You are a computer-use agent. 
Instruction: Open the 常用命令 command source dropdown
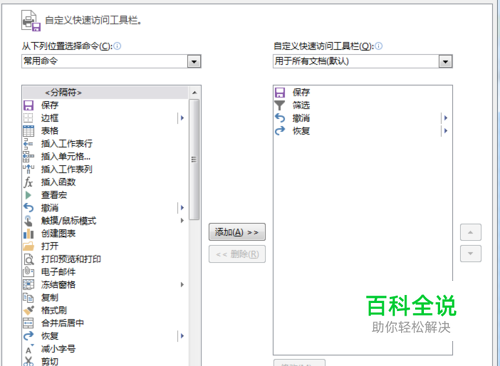coord(194,62)
